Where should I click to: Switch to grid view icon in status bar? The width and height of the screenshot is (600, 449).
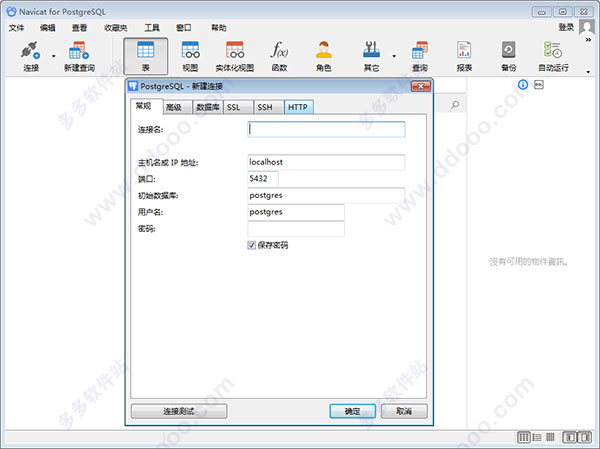tap(523, 437)
